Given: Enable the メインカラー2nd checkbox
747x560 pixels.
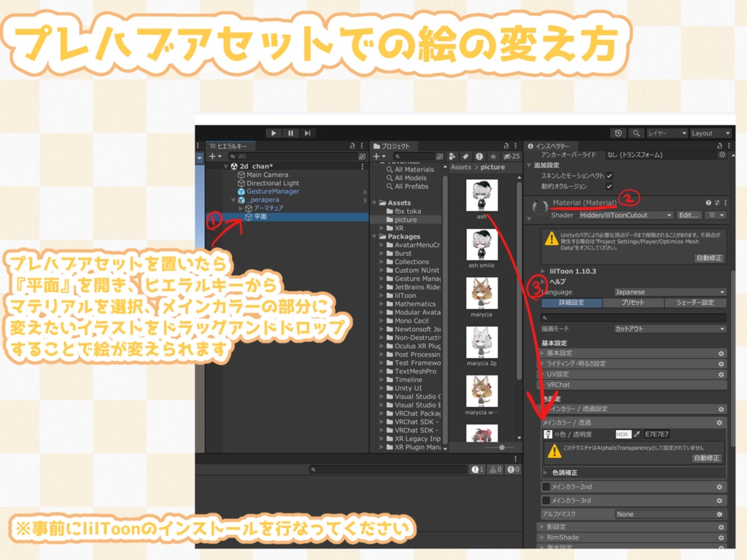Looking at the screenshot, I should click(x=546, y=486).
